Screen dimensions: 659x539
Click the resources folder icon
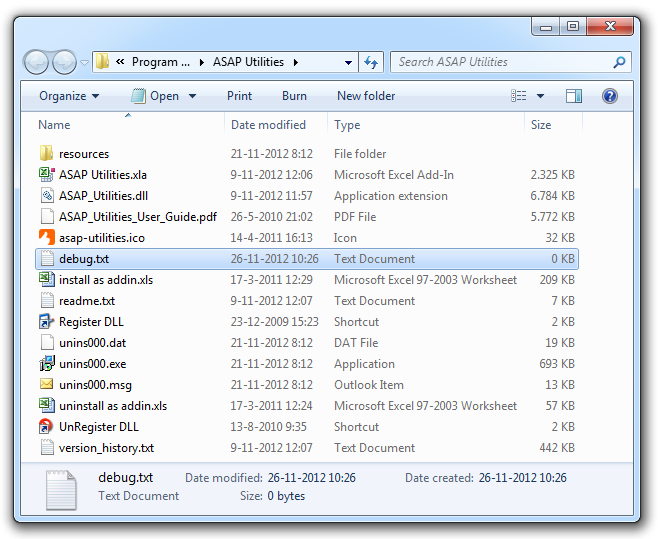pyautogui.click(x=47, y=153)
